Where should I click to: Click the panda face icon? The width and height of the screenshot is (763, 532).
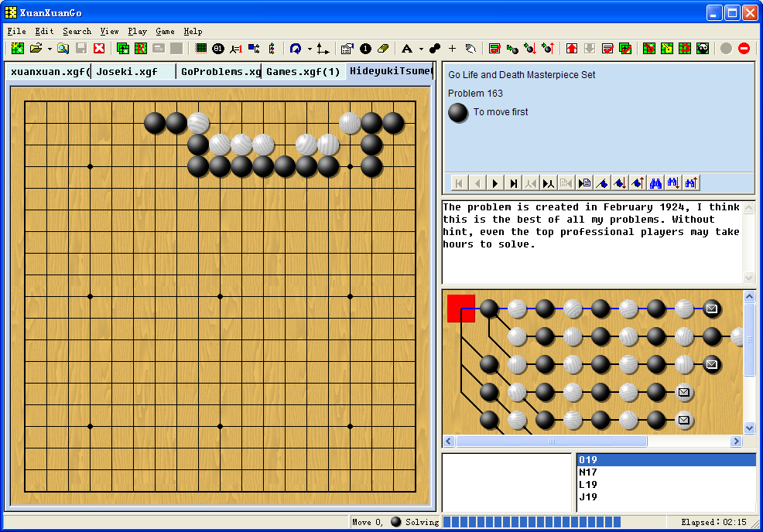coord(703,48)
